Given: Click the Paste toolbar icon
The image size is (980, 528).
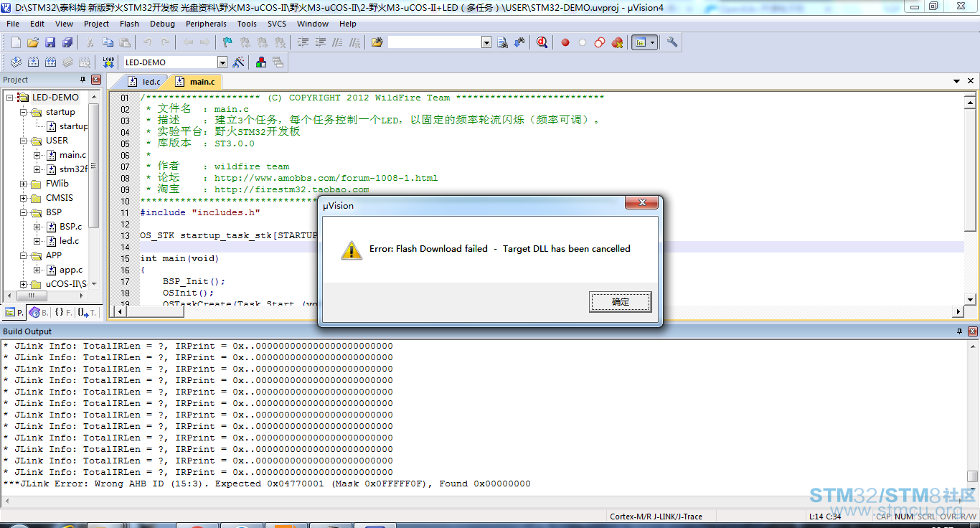Looking at the screenshot, I should click(x=125, y=43).
